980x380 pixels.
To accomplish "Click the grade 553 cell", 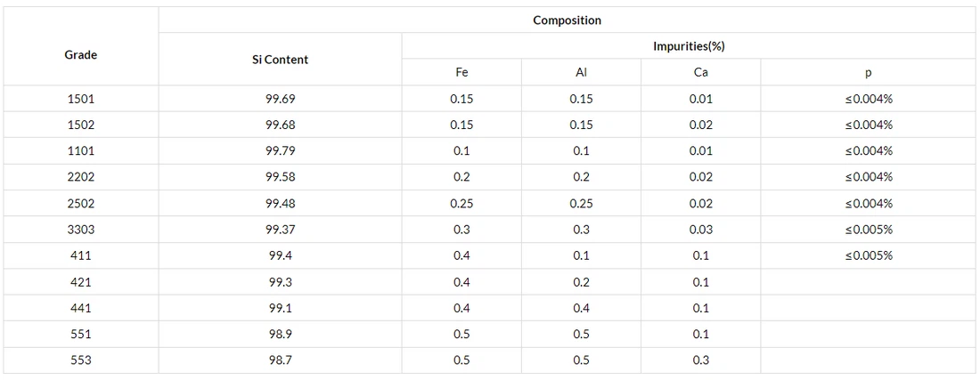I will tap(81, 360).
